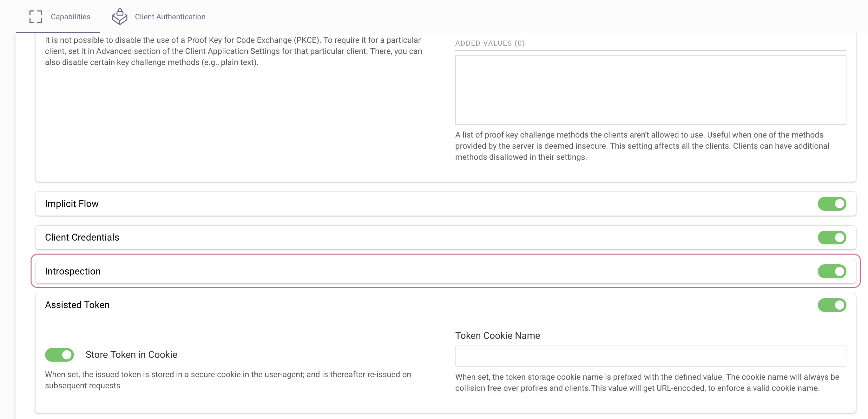Viewport: 868px width, 419px height.
Task: Click the Added Values list box
Action: (650, 90)
